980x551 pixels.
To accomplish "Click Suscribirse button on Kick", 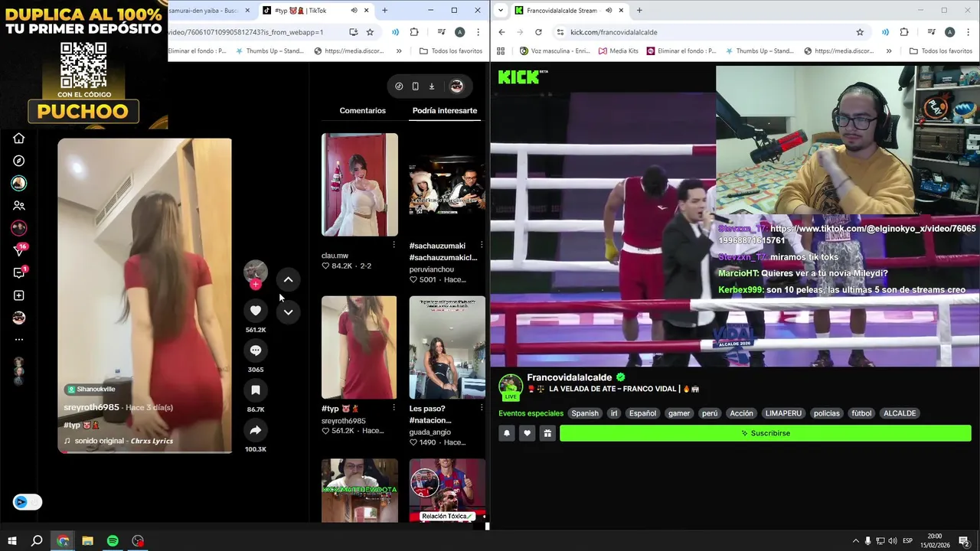I will 766,433.
